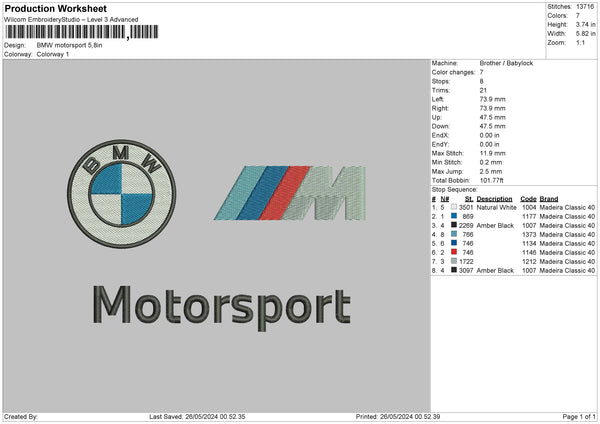
Task: Click thread code 1373 in row 4
Action: [529, 234]
